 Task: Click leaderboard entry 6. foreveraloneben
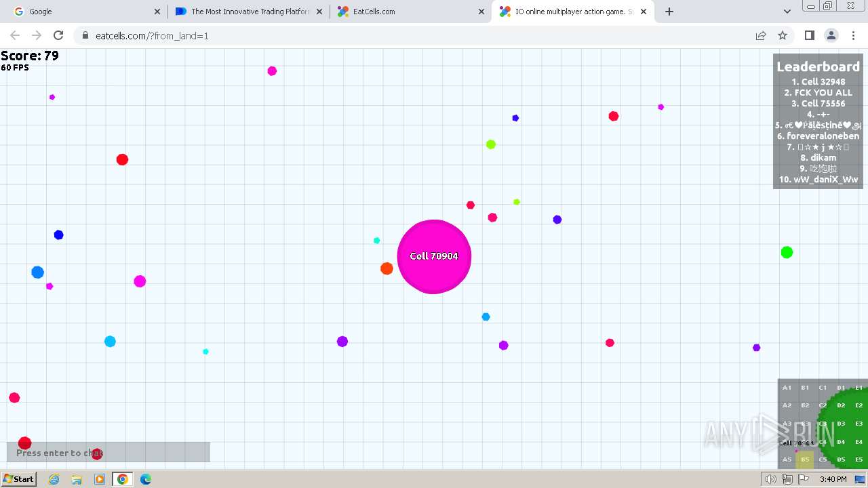click(818, 136)
